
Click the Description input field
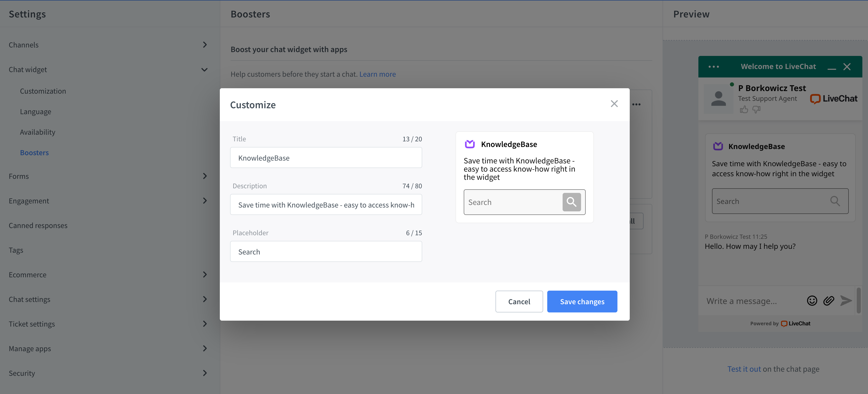tap(326, 204)
